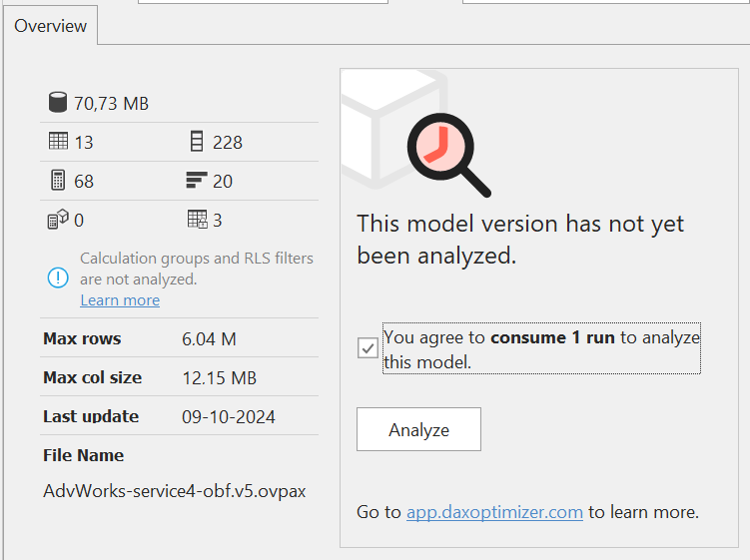This screenshot has height=560, width=750.
Task: Uncheck the consume 1 run agreement checkbox
Action: 369,348
